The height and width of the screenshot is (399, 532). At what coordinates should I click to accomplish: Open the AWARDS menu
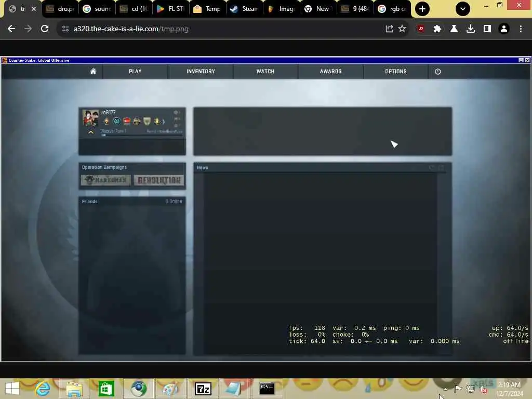tap(330, 71)
